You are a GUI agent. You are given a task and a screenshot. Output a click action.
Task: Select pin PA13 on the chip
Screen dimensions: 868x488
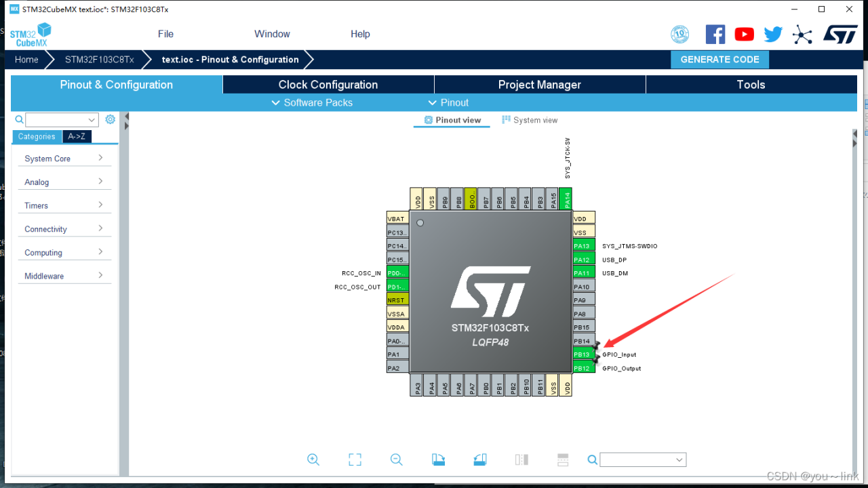click(x=584, y=246)
